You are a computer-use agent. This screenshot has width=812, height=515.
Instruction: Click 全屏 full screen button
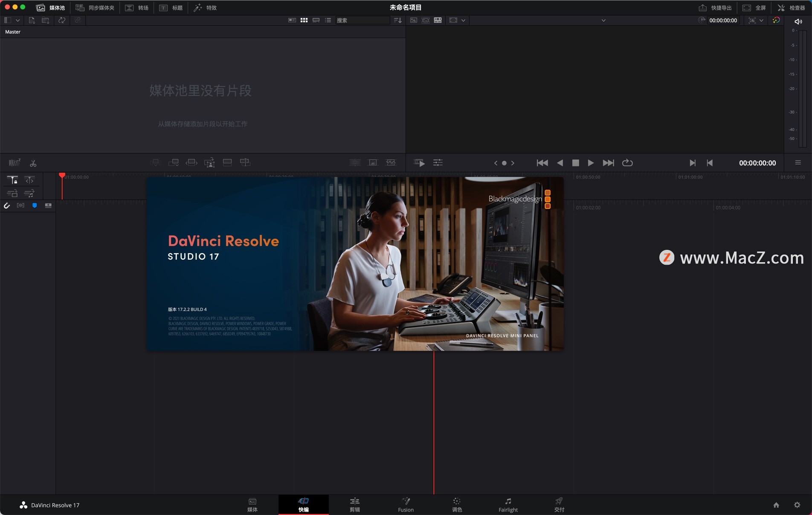pyautogui.click(x=754, y=8)
